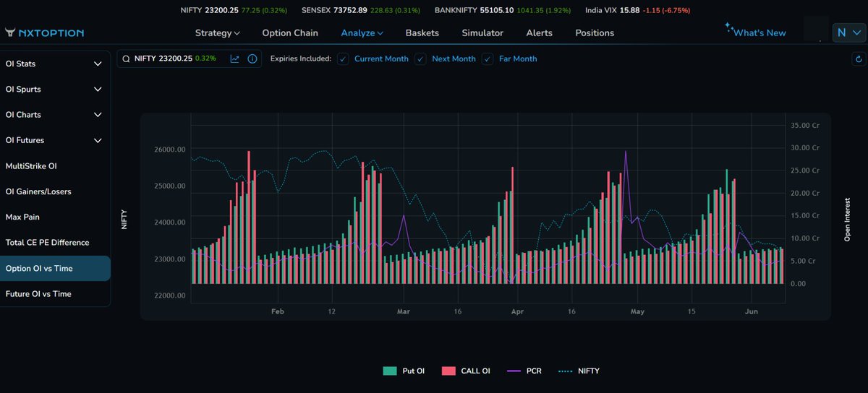
Task: Click the magnifier search icon before NIFTY
Action: (x=127, y=59)
